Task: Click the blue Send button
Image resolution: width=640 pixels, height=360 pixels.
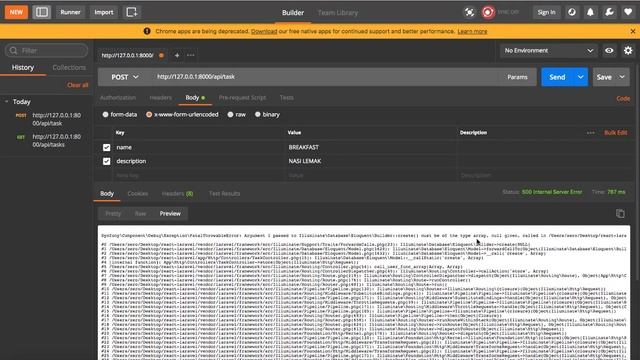Action: point(557,77)
